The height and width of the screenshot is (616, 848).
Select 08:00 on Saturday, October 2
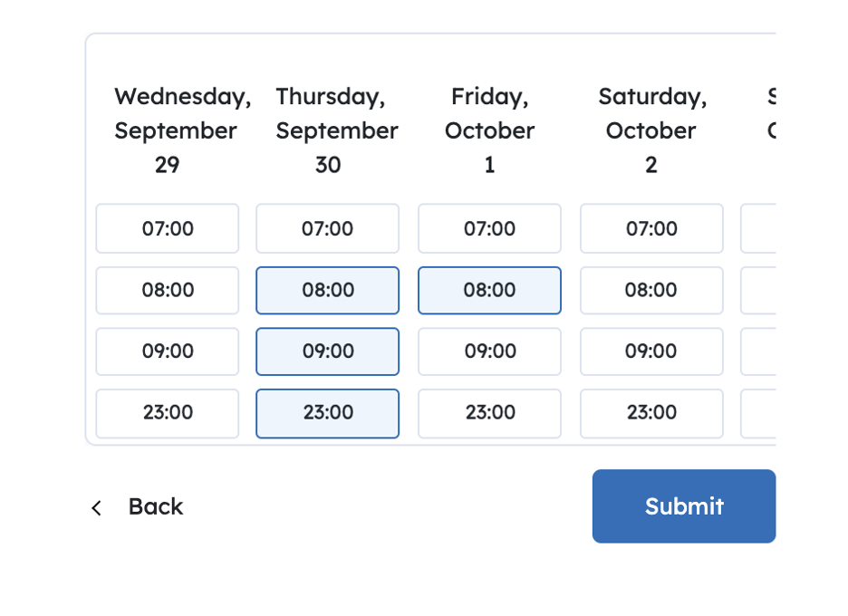[x=651, y=290]
